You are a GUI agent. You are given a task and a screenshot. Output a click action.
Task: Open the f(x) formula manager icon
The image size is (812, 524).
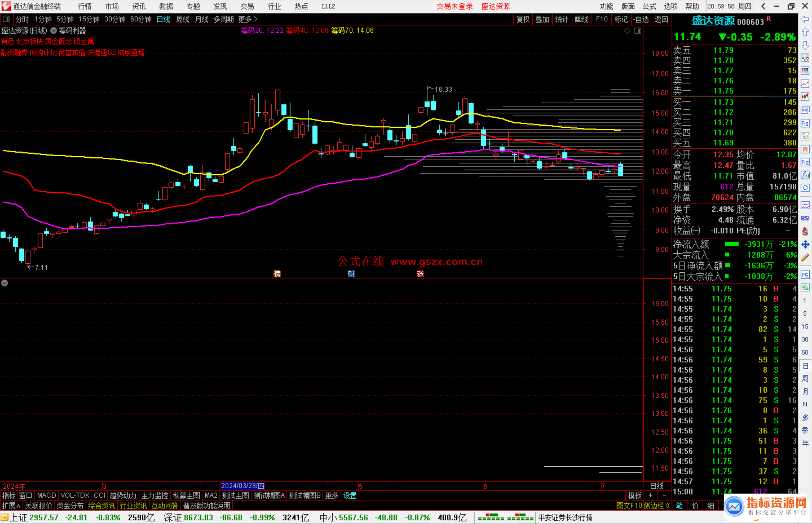[x=805, y=175]
